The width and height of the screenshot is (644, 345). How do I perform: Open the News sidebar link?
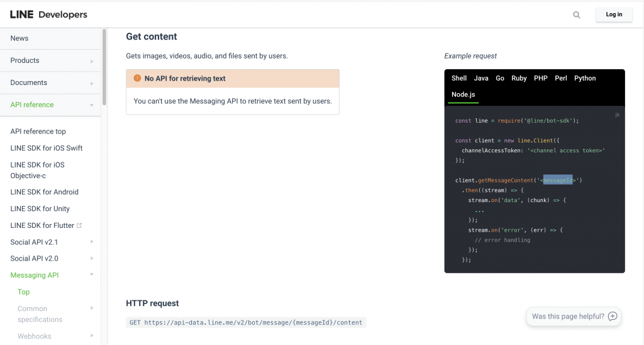coord(19,38)
